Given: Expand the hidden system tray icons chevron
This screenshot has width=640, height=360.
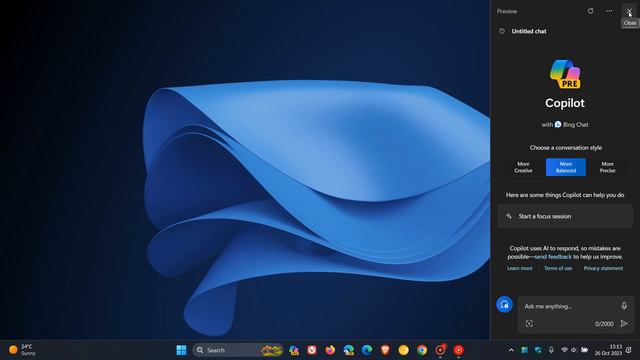Looking at the screenshot, I should (511, 350).
